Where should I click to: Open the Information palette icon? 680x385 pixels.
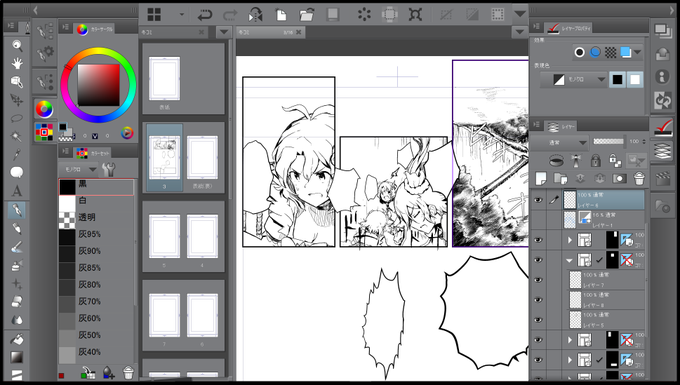coord(662,77)
